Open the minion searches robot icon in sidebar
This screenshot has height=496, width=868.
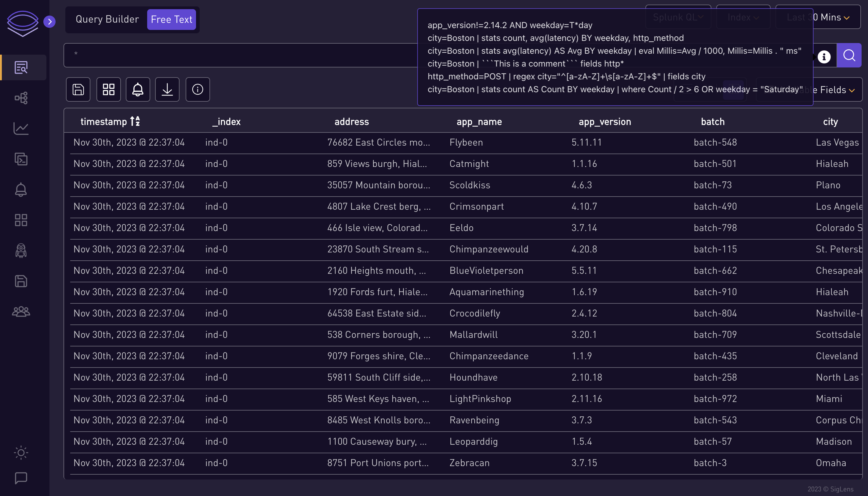tap(21, 251)
